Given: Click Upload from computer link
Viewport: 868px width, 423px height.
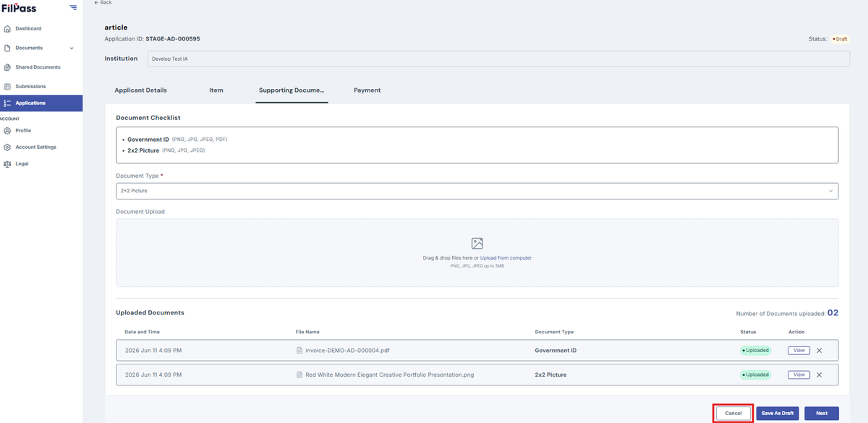Looking at the screenshot, I should pos(506,258).
